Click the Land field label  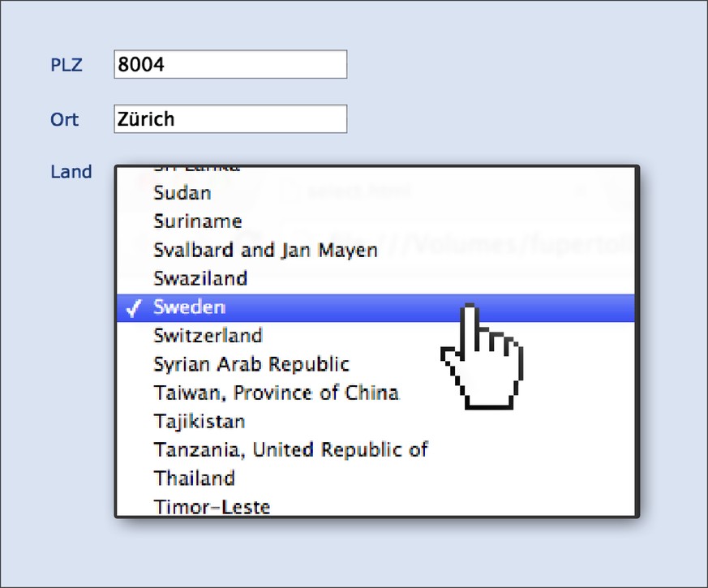[x=71, y=172]
